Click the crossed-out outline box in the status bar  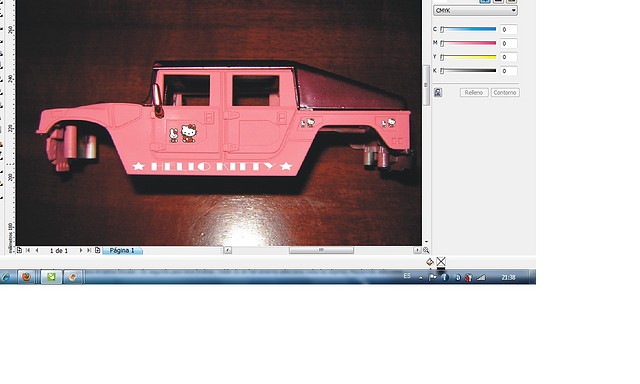[441, 262]
